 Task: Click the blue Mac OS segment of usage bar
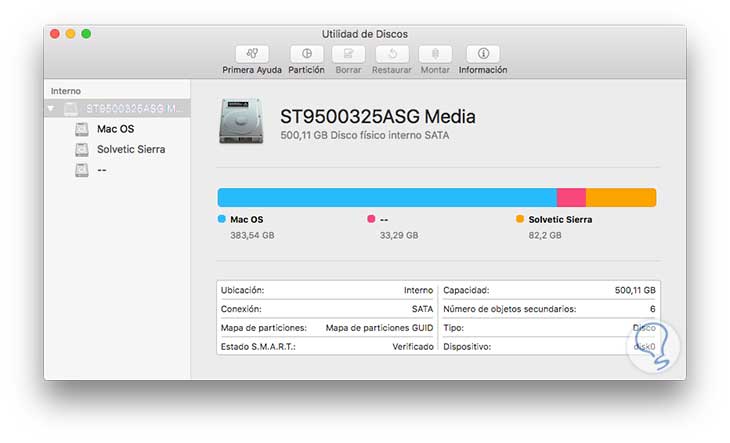point(386,197)
